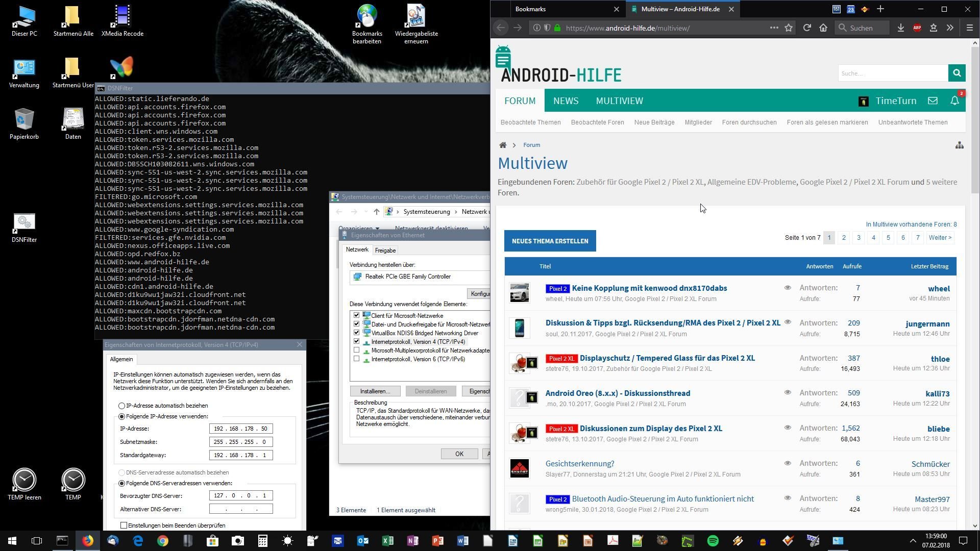Toggle watch eye on Gesichtserkennung thread

[788, 463]
